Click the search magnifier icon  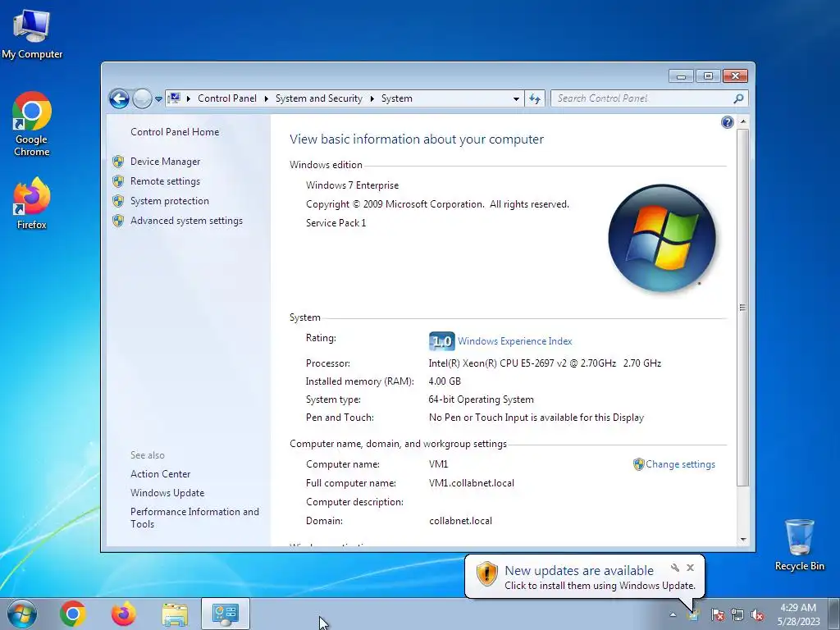738,98
